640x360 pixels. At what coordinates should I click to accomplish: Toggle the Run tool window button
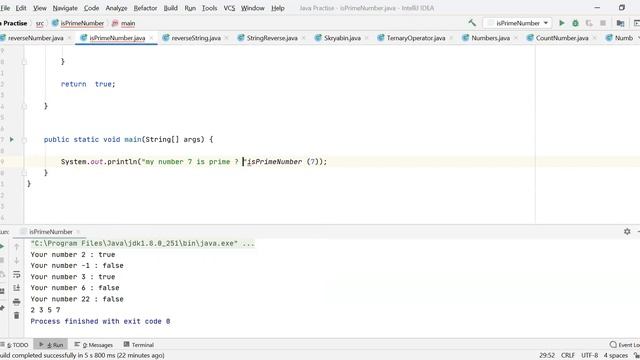click(51, 345)
